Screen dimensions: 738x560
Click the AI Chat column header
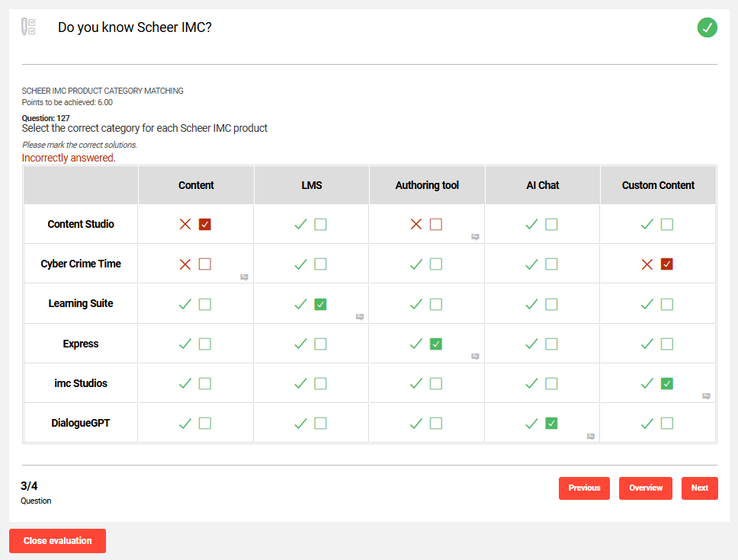click(543, 185)
